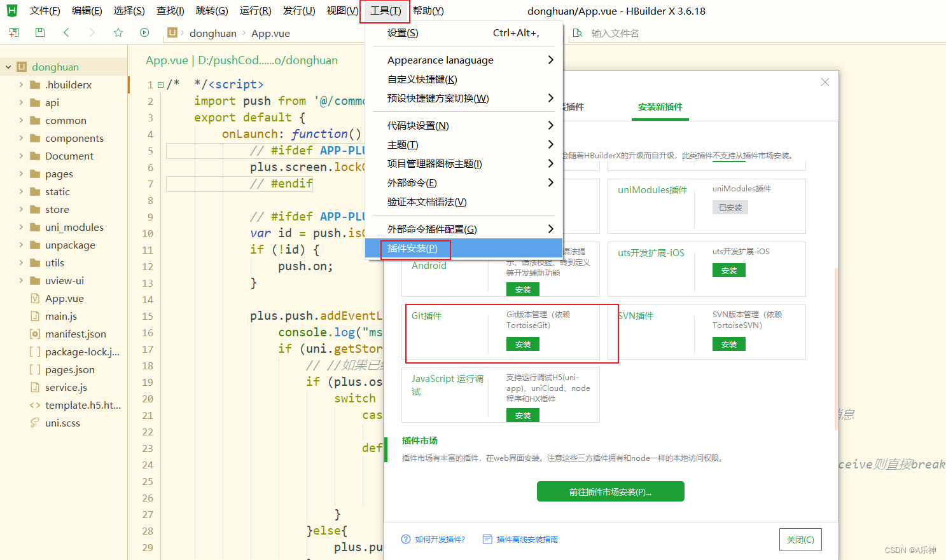Expand the components folder

coord(20,138)
